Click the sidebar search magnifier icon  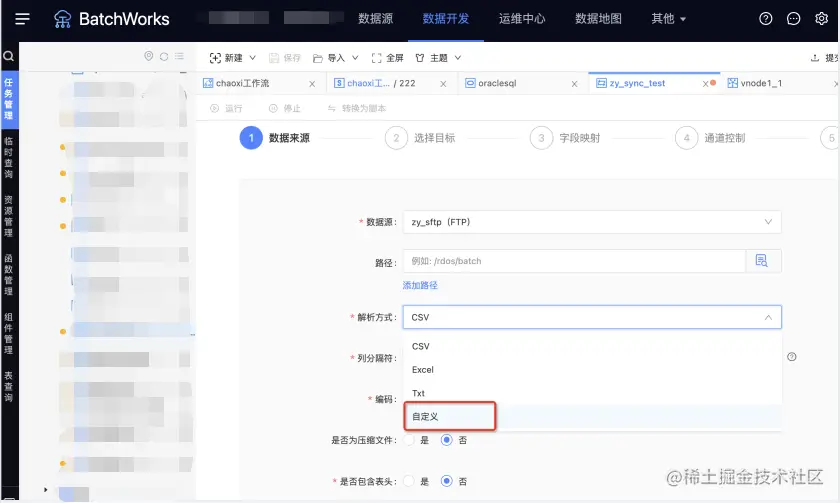point(9,56)
